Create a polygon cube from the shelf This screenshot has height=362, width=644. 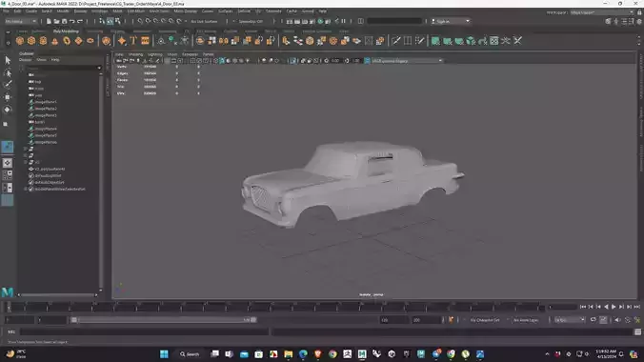(x=31, y=41)
